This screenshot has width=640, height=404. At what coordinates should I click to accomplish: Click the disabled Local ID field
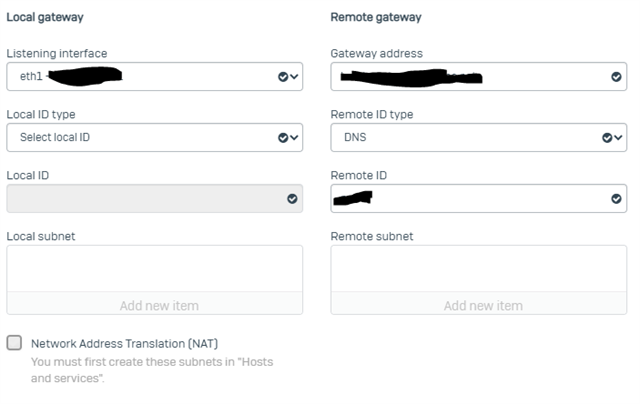coord(155,198)
